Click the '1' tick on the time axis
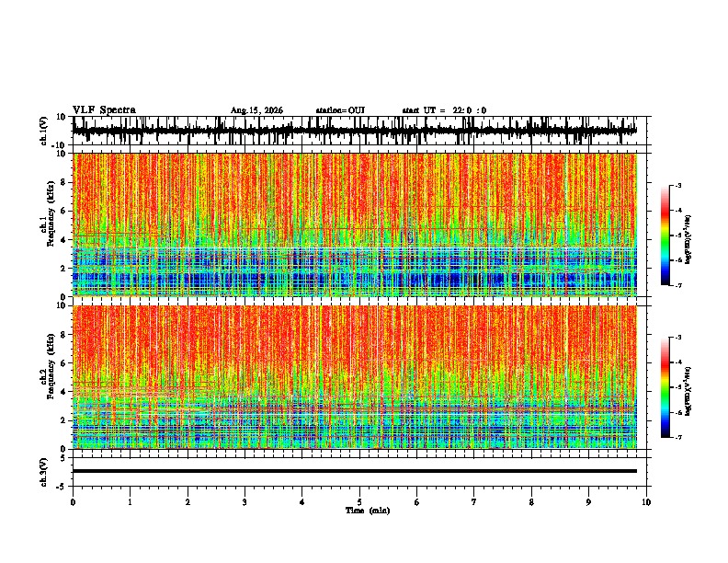This screenshot has width=728, height=563. (130, 502)
